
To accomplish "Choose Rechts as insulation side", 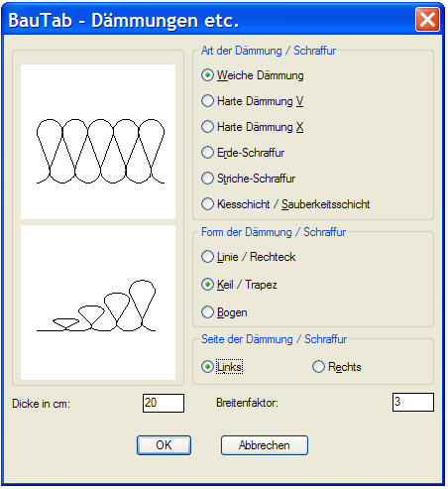I will click(x=337, y=367).
